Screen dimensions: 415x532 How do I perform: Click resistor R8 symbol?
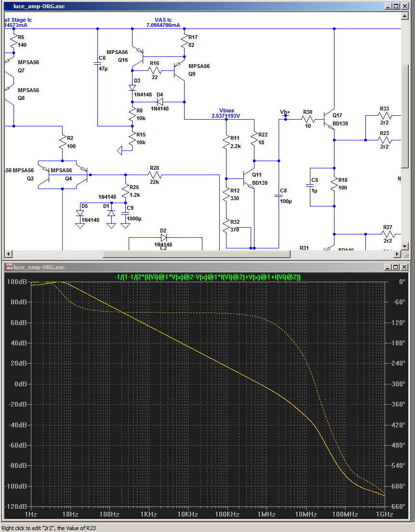tap(132, 115)
